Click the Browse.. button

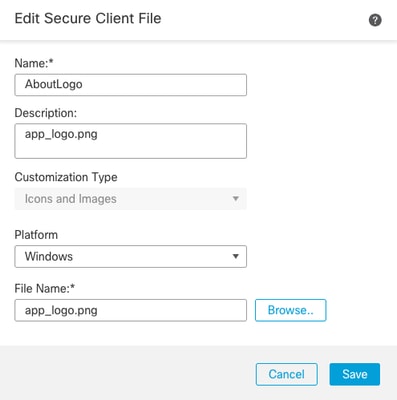(291, 310)
